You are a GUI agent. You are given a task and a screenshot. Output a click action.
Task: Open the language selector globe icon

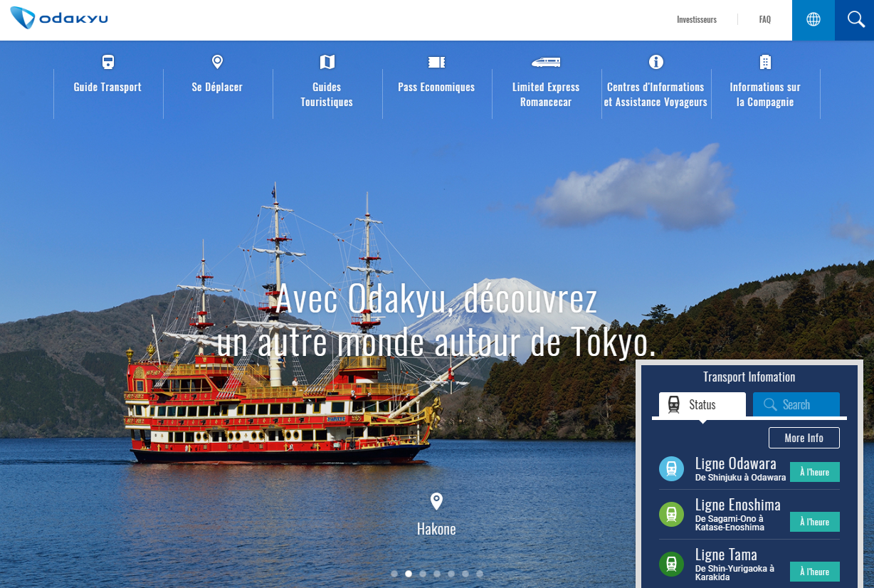(813, 20)
